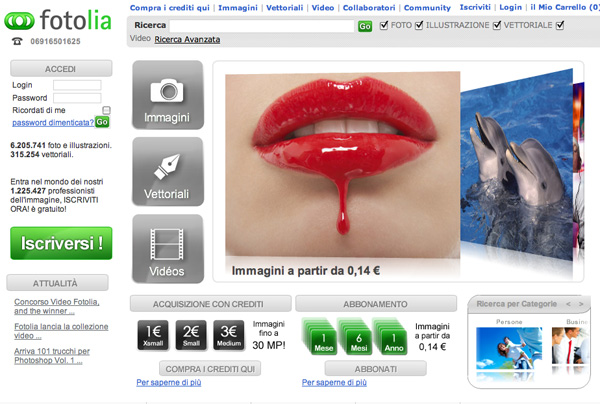Open the Vidéos film strip tile
Image resolution: width=600 pixels, height=404 pixels.
168,249
